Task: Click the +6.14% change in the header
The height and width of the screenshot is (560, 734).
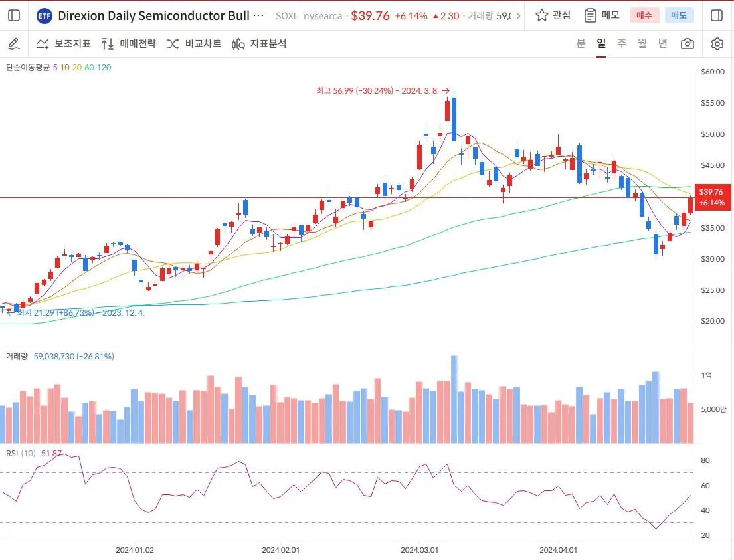Action: click(x=411, y=16)
